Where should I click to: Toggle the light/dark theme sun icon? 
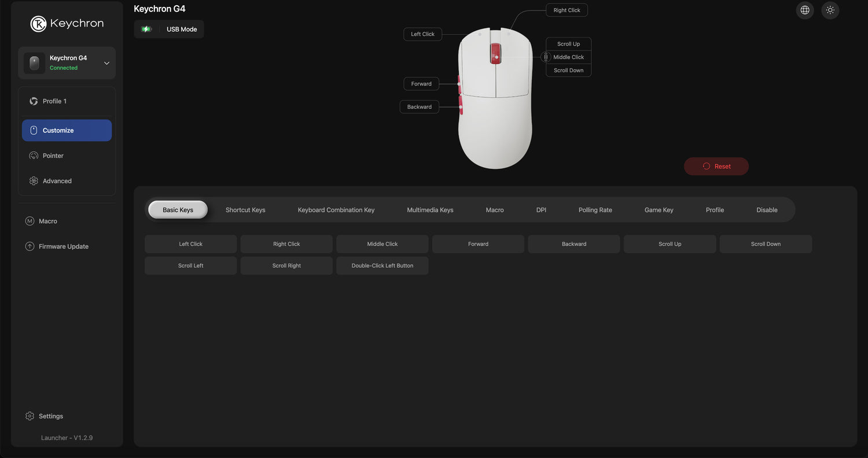pos(830,10)
